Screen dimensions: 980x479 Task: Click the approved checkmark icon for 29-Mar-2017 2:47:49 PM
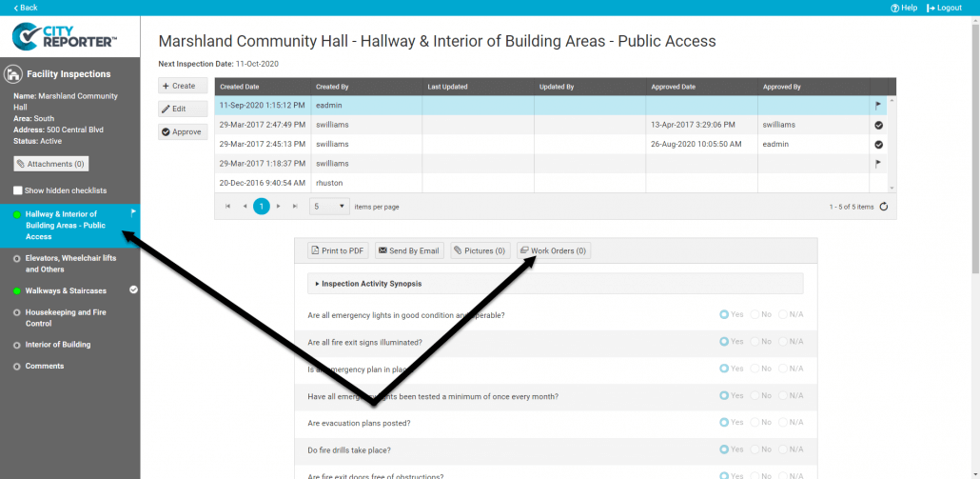[878, 125]
